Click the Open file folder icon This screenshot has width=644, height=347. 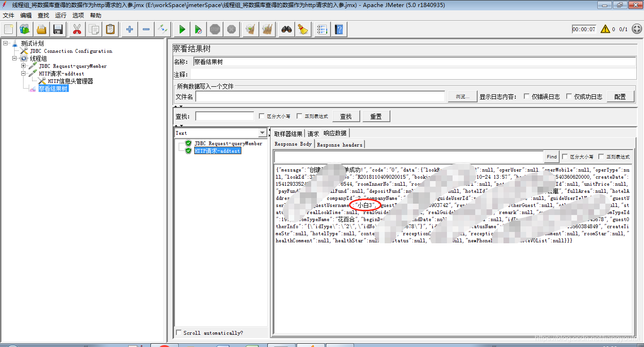point(41,29)
